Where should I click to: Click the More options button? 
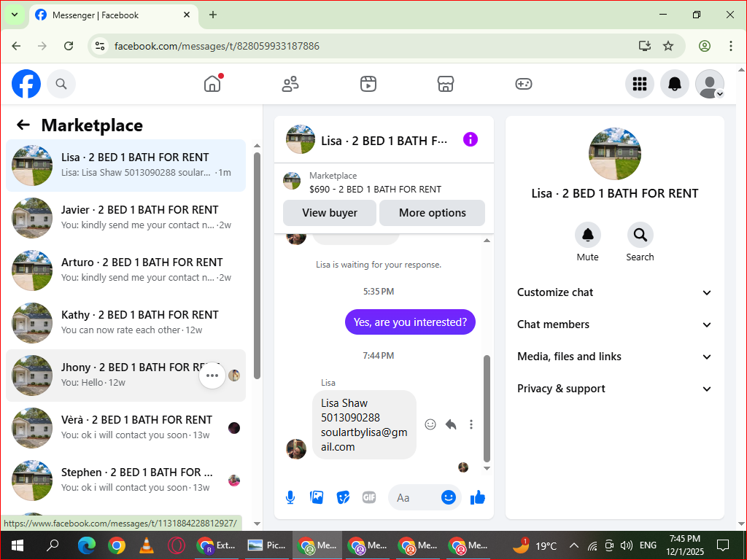point(432,213)
